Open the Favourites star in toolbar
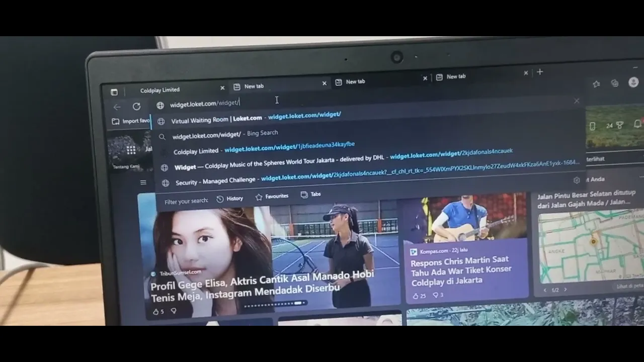This screenshot has height=362, width=644. coord(596,84)
